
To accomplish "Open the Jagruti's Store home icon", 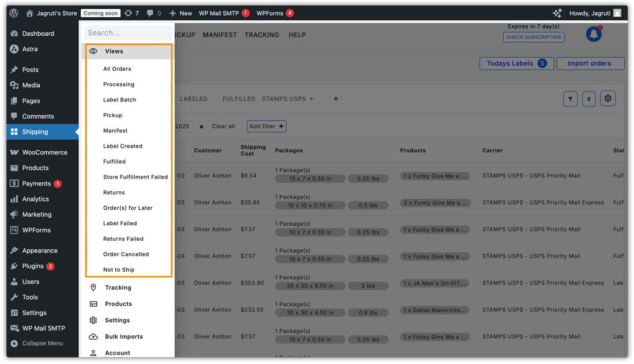I will coord(29,13).
